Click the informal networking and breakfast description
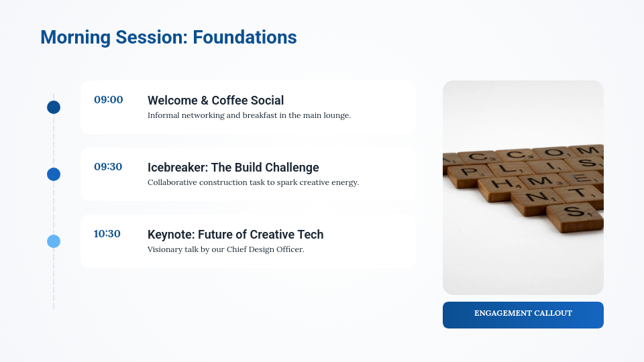The image size is (644, 362). (x=249, y=115)
